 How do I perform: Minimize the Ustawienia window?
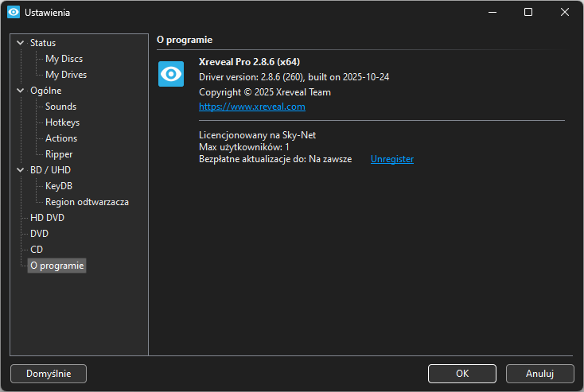(493, 12)
